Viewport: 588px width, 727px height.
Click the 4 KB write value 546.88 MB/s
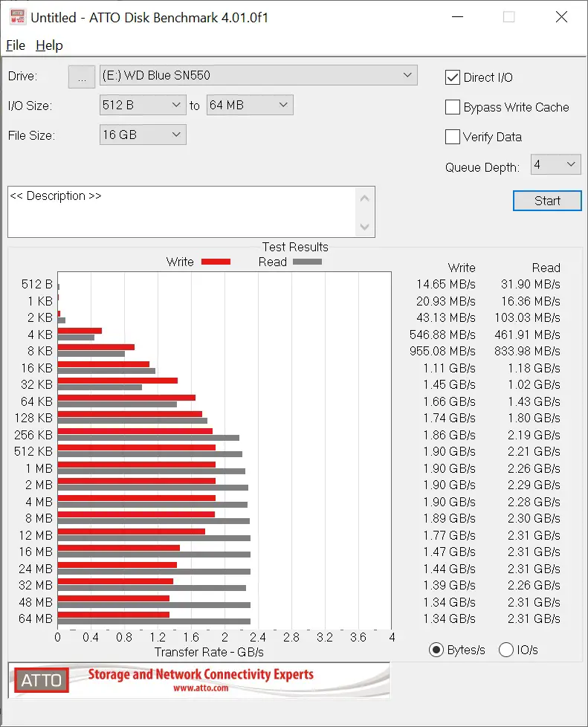pos(442,335)
